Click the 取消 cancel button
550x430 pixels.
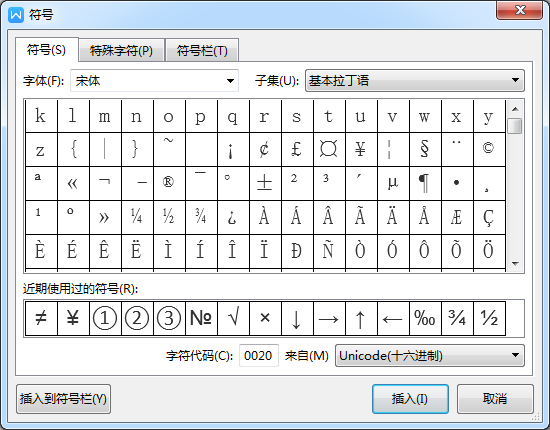tap(495, 399)
